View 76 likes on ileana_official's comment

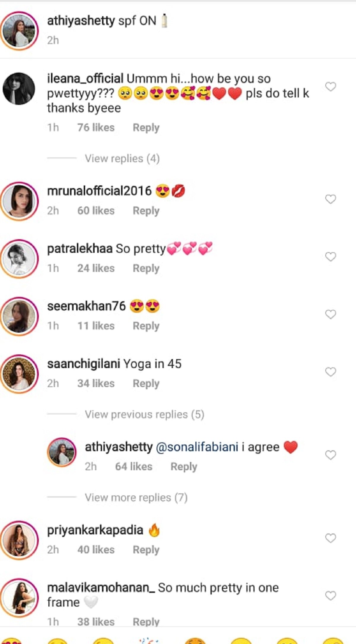96,127
